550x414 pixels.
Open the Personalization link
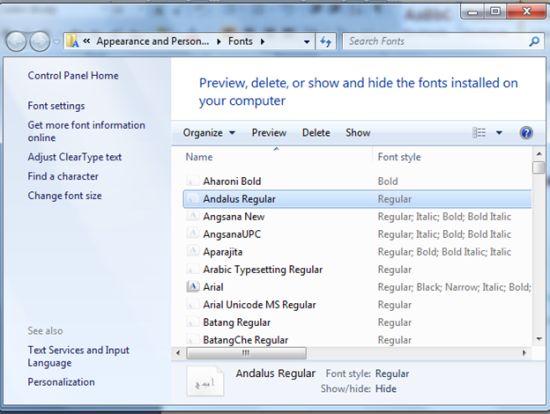coord(61,382)
